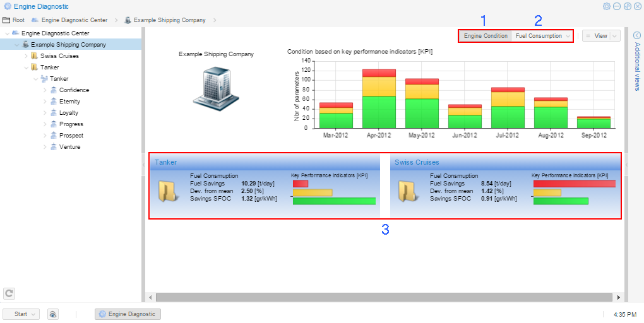This screenshot has width=644, height=323.
Task: Open the View dropdown arrow
Action: coord(615,36)
